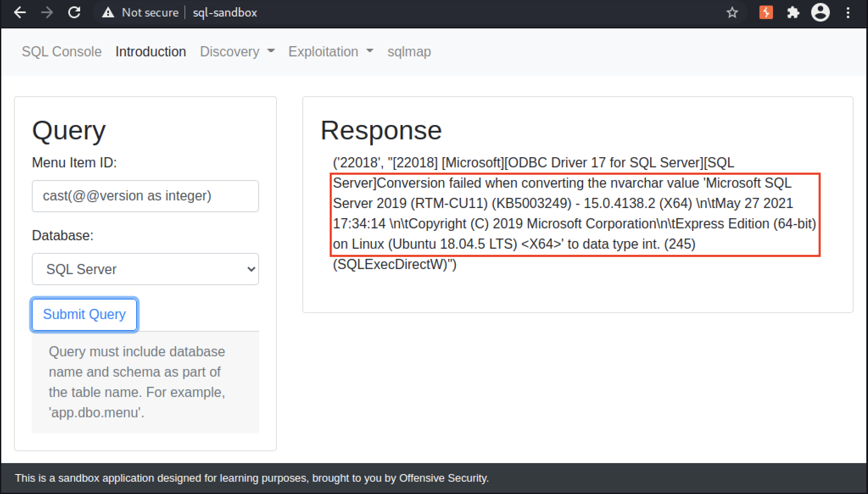Viewport: 868px width, 494px height.
Task: Open the SQL Console nav item
Action: (62, 52)
